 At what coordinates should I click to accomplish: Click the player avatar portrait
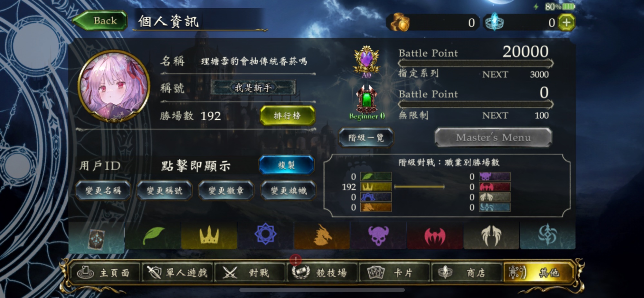114,86
